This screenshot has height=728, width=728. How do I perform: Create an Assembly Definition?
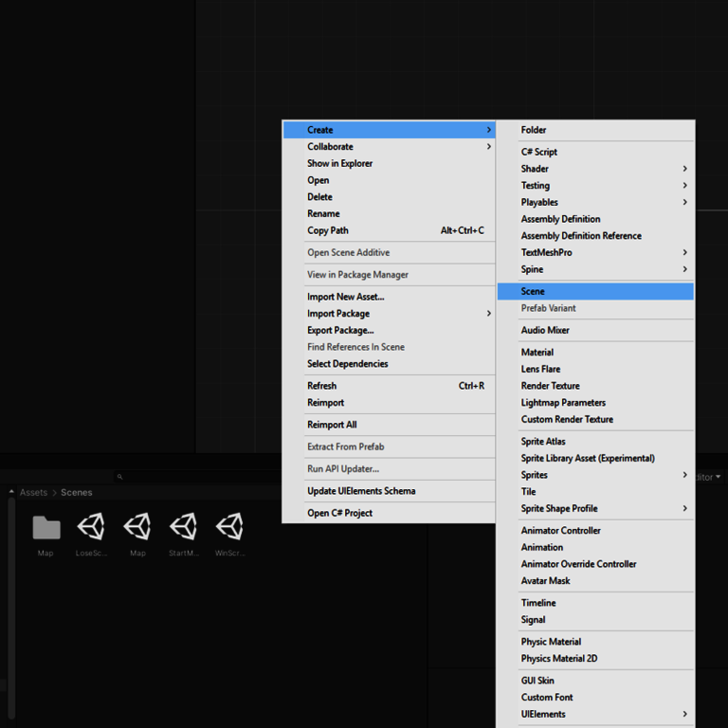(595, 219)
